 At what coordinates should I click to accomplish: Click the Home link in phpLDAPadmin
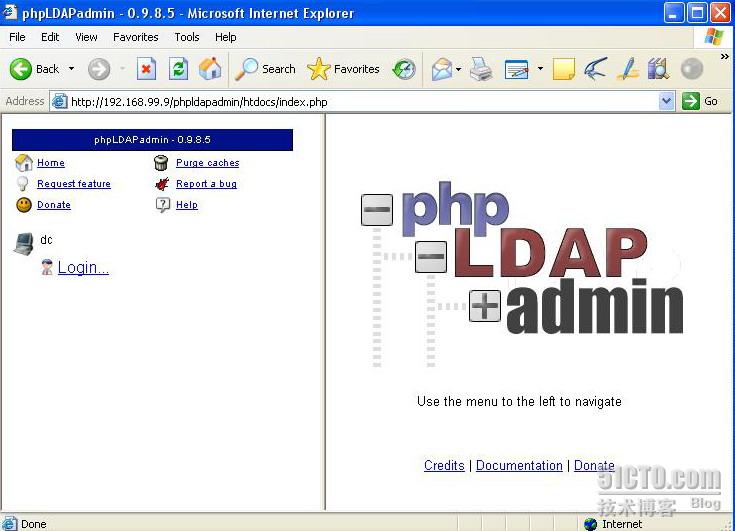[x=51, y=163]
